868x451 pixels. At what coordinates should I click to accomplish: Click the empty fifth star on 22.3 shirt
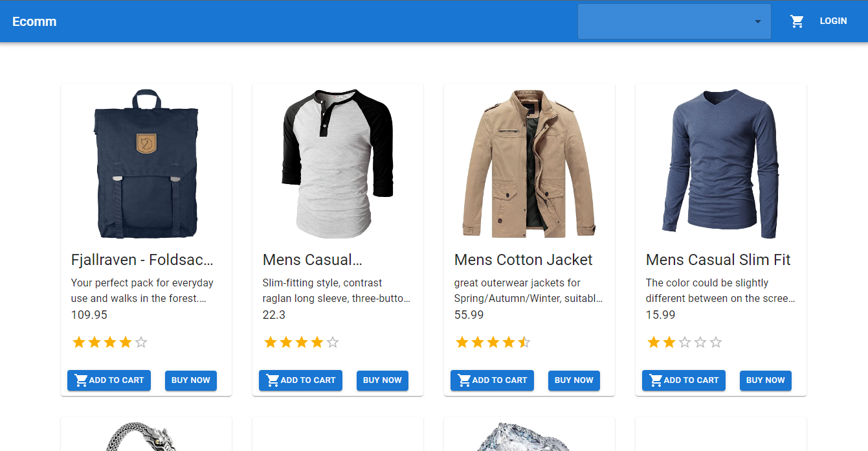tap(333, 342)
